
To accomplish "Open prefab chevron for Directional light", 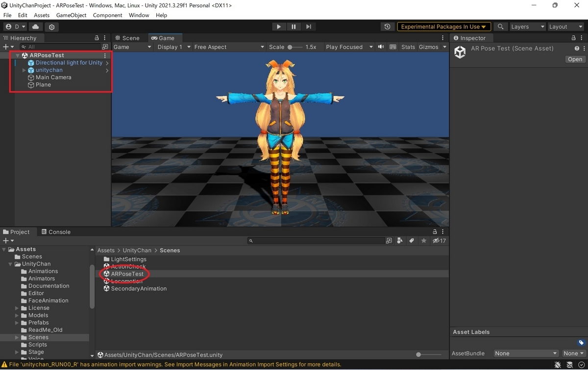I will click(x=107, y=63).
